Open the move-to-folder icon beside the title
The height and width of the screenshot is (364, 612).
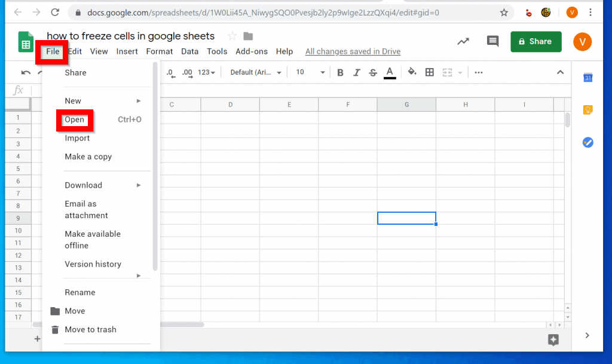[248, 36]
